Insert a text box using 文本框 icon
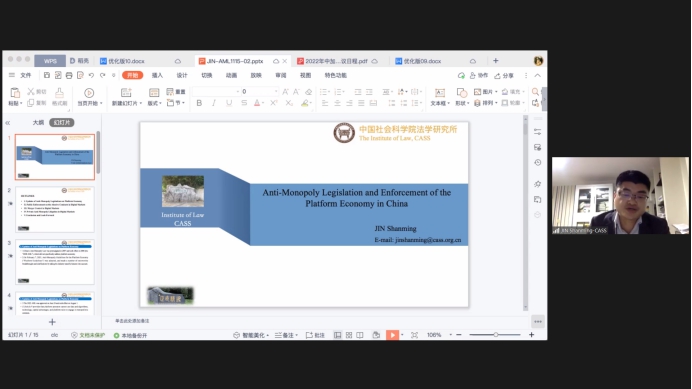This screenshot has height=389, width=692. (440, 96)
